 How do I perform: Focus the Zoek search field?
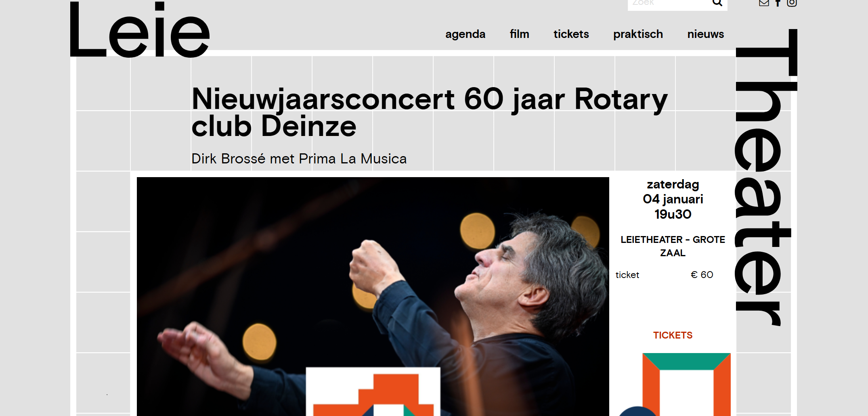[x=669, y=4]
